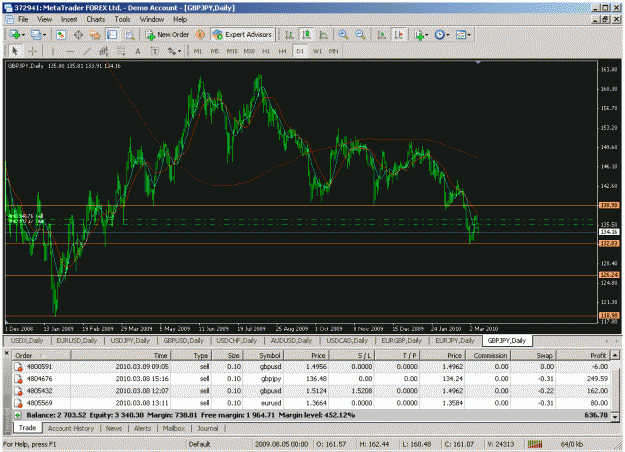This screenshot has width=625, height=452.
Task: Select the Fibonacci retracement tool
Action: (x=121, y=51)
